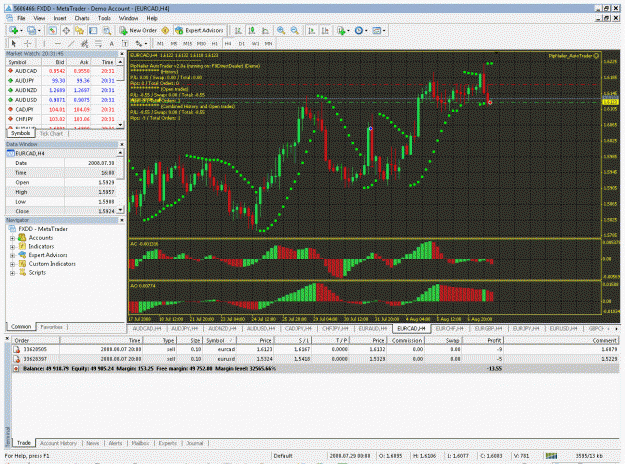
Task: Close the Data Window panel
Action: click(x=122, y=144)
